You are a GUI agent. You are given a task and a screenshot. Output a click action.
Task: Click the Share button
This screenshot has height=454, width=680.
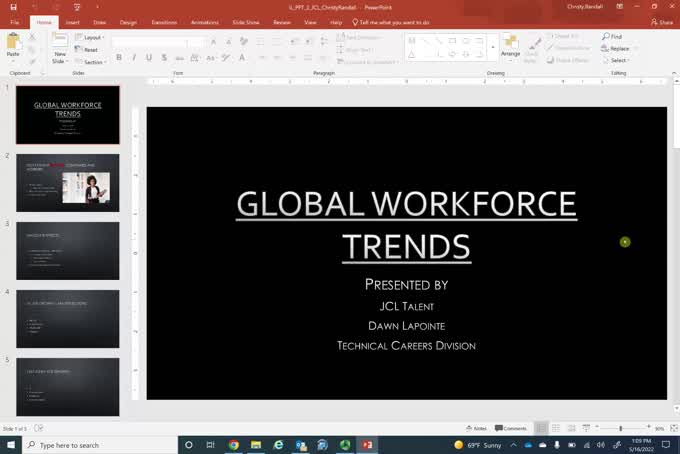pos(662,22)
